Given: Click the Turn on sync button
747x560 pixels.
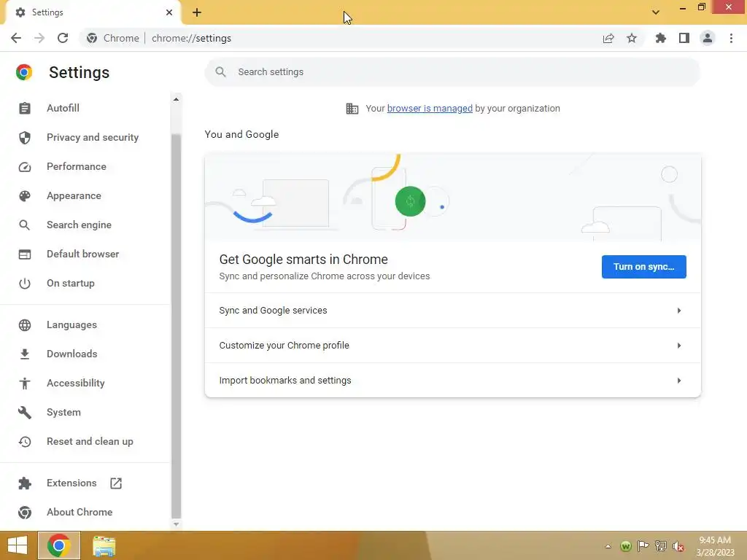Looking at the screenshot, I should click(x=643, y=267).
